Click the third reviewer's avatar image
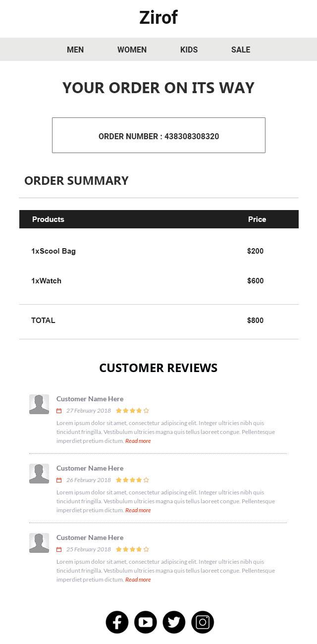Image resolution: width=317 pixels, height=644 pixels. (x=39, y=542)
